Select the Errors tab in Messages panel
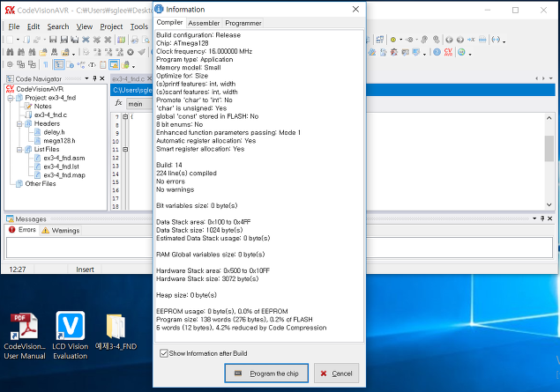The height and width of the screenshot is (392, 560). coord(23,230)
